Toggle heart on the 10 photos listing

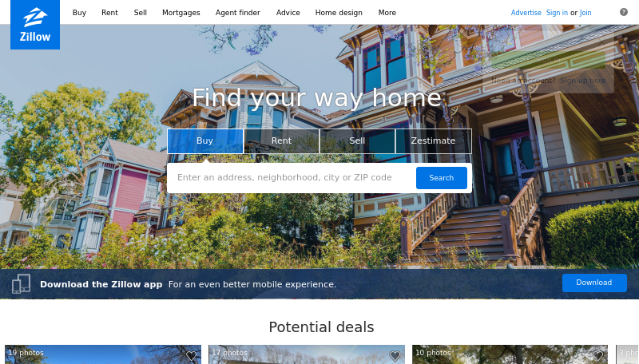pyautogui.click(x=597, y=356)
